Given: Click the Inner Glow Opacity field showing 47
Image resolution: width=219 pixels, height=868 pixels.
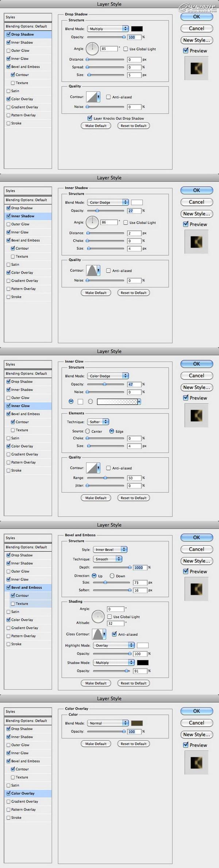Looking at the screenshot, I should [134, 384].
